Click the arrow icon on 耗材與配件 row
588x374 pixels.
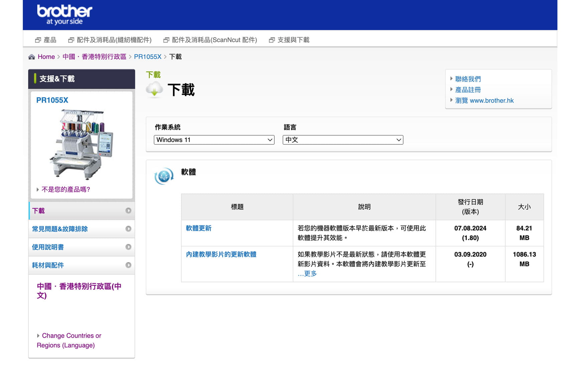[128, 265]
